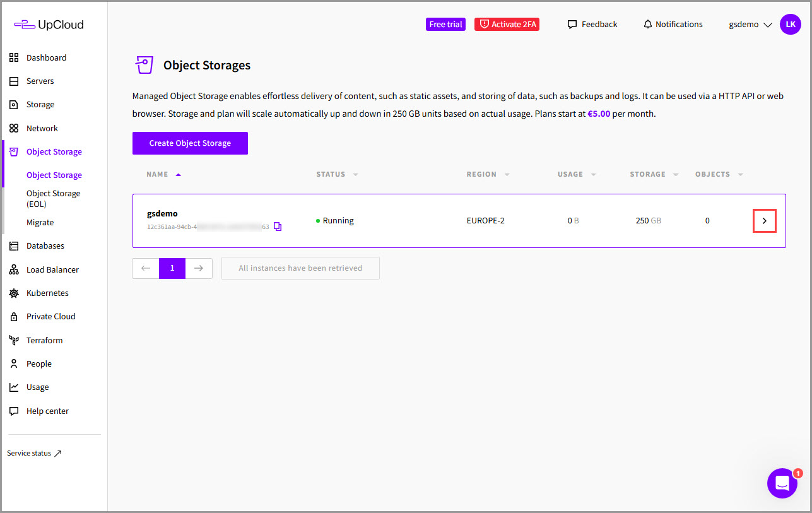Image resolution: width=812 pixels, height=513 pixels.
Task: Open the Terraform menu item
Action: tap(44, 340)
